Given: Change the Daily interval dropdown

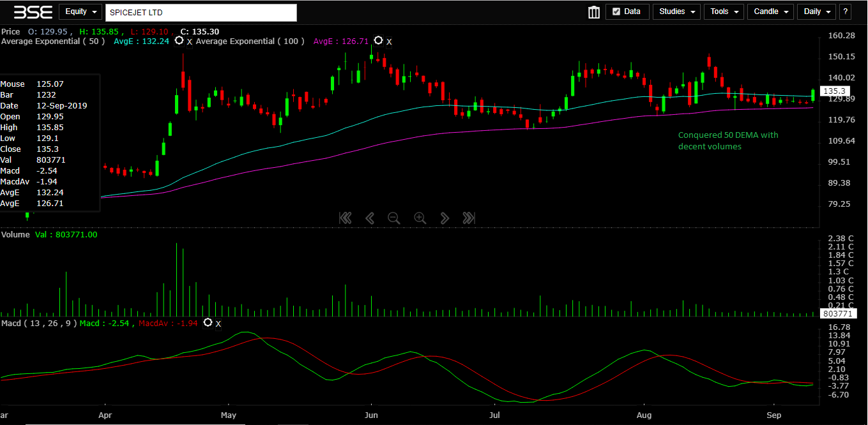Looking at the screenshot, I should 817,11.
